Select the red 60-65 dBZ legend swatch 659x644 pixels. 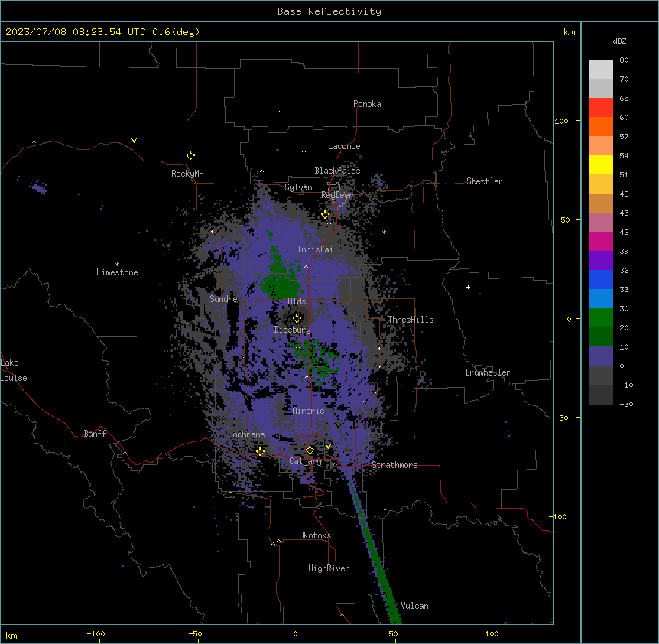click(601, 107)
